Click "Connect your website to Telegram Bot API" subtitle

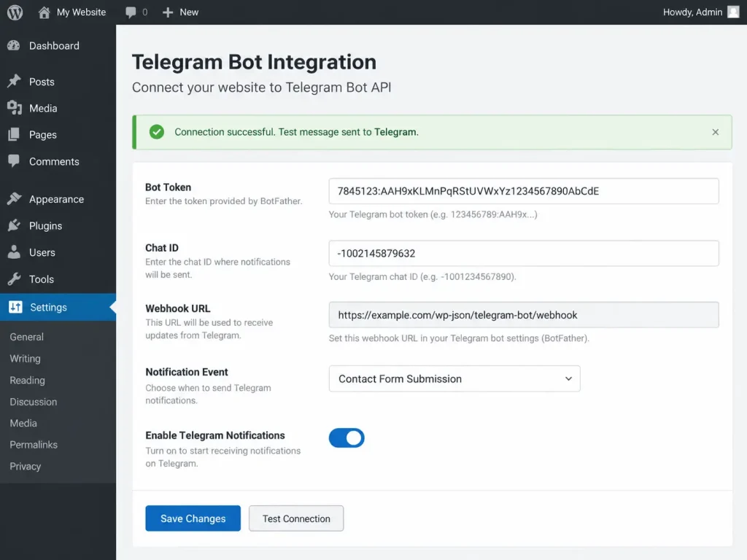point(262,87)
